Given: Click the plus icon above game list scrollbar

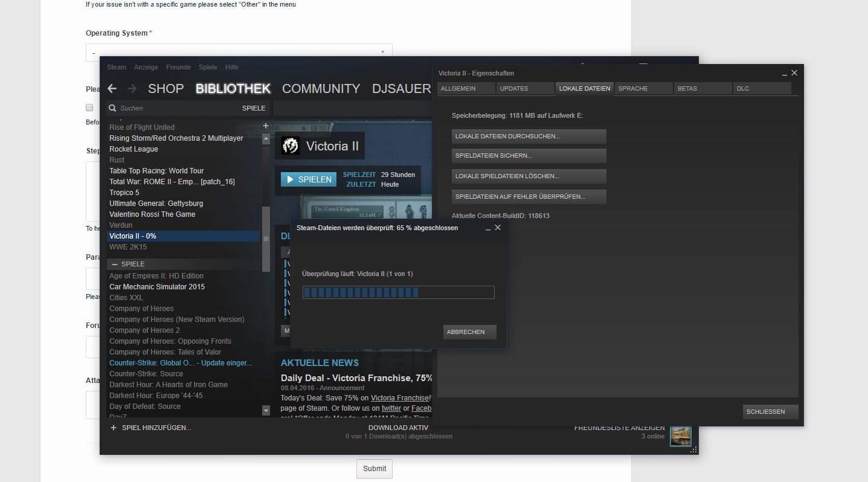Looking at the screenshot, I should [x=266, y=126].
